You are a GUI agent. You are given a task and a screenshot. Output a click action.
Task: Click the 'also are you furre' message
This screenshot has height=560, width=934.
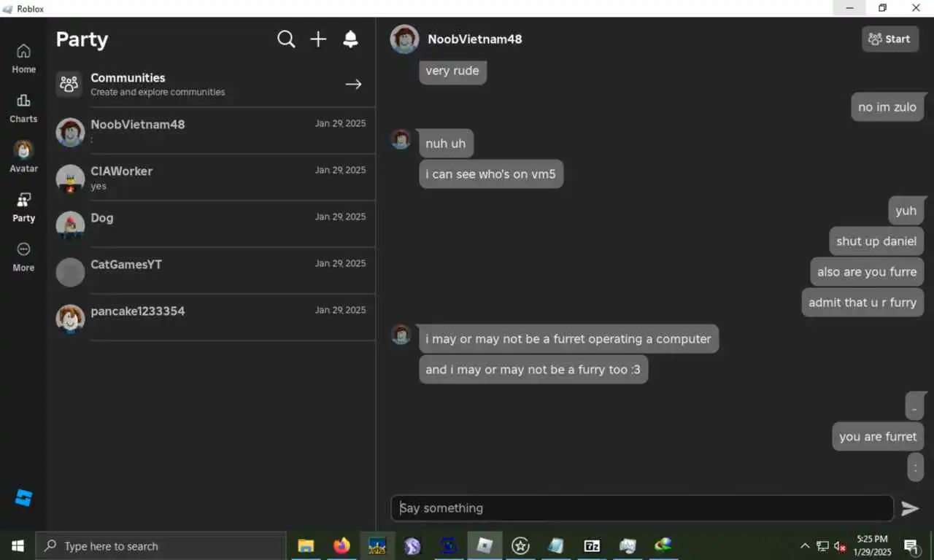(x=867, y=272)
